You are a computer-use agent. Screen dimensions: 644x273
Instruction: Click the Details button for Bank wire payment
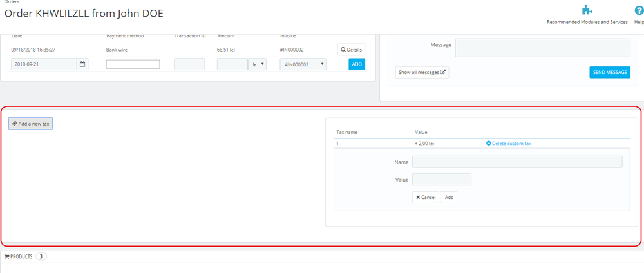click(351, 50)
